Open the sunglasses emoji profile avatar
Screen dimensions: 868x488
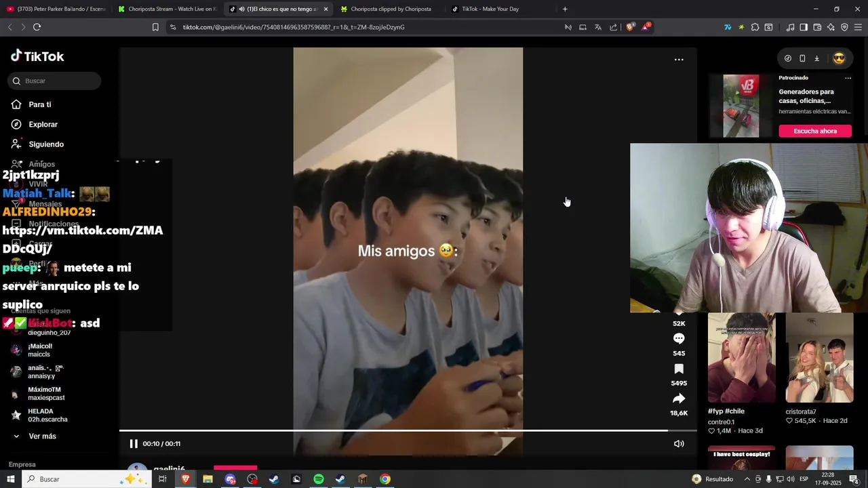pyautogui.click(x=839, y=58)
